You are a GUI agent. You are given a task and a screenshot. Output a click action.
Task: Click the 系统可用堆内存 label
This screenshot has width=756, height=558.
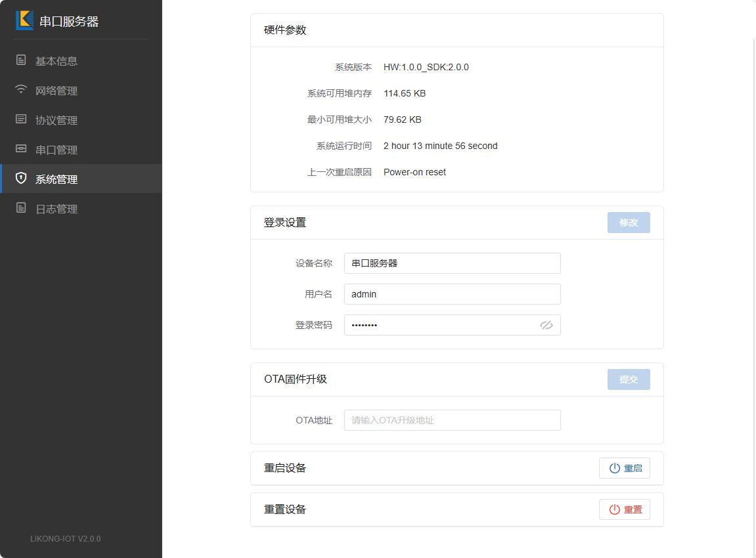[340, 93]
